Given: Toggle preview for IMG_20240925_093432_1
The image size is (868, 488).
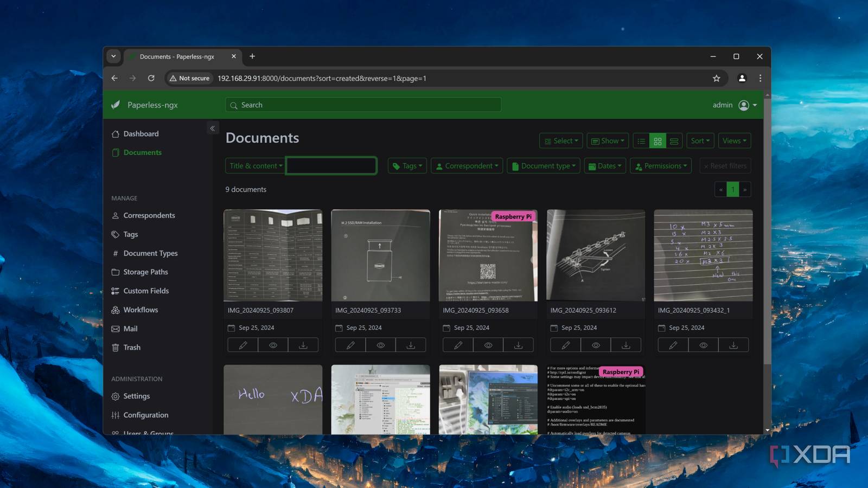Looking at the screenshot, I should click(x=703, y=344).
